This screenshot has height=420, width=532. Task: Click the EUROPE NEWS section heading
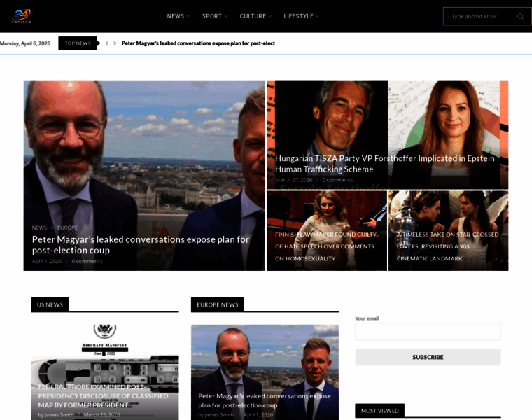point(218,304)
